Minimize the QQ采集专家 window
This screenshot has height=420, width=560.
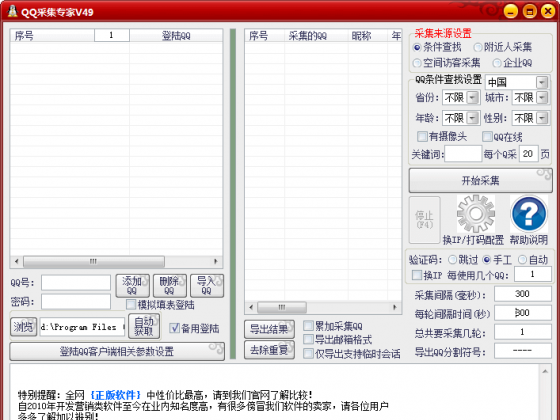pyautogui.click(x=511, y=11)
